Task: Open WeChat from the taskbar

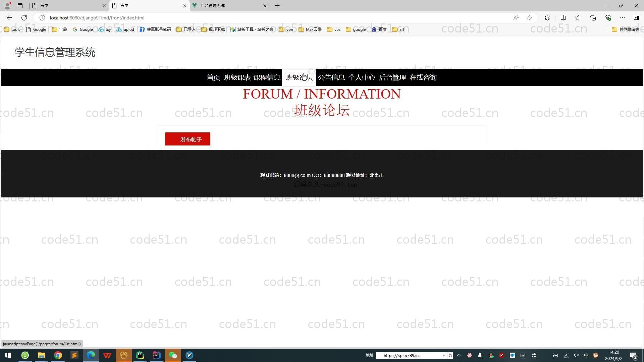Action: pos(173,355)
